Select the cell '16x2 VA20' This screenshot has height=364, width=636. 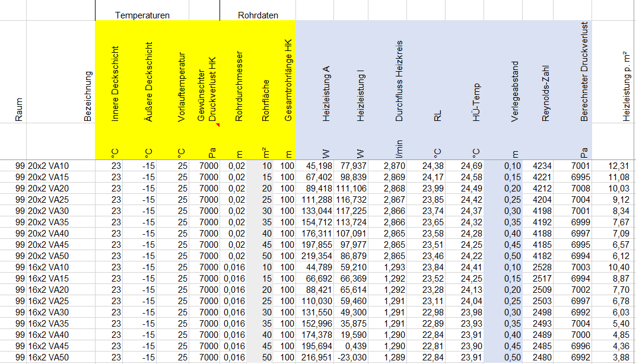point(61,290)
